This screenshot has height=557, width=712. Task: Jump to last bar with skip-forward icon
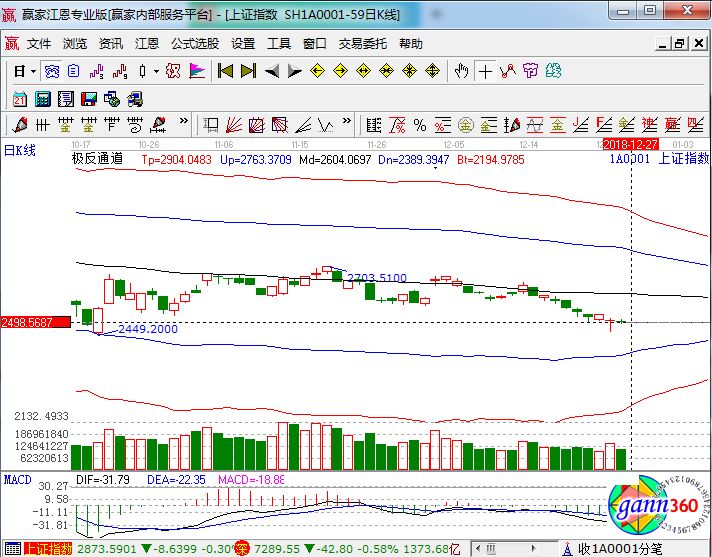[x=248, y=71]
